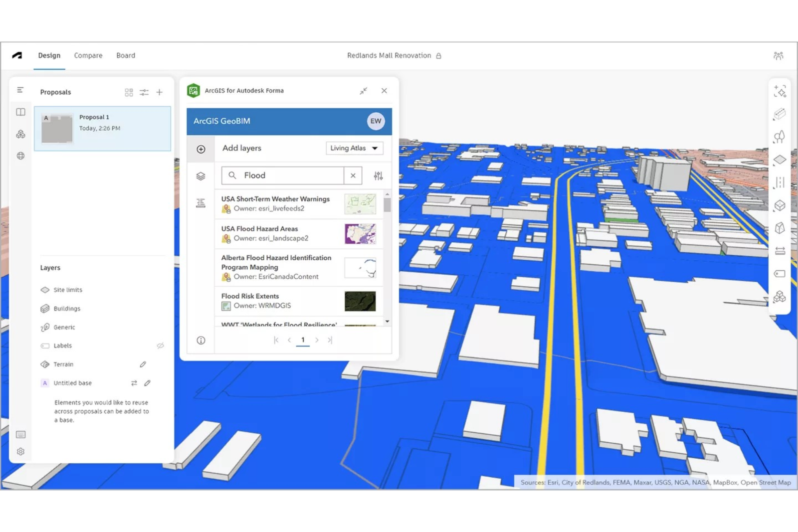Open the settings gear in sidebar
The width and height of the screenshot is (798, 532).
[20, 452]
